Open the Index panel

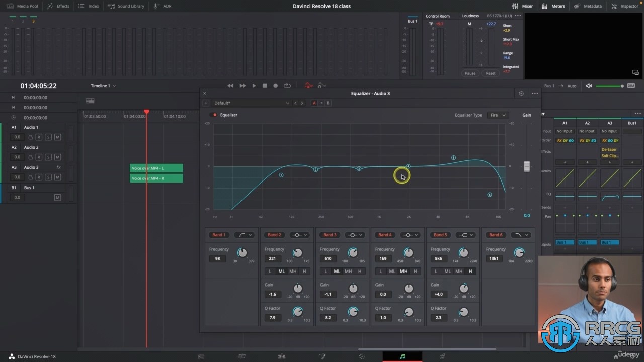click(89, 6)
